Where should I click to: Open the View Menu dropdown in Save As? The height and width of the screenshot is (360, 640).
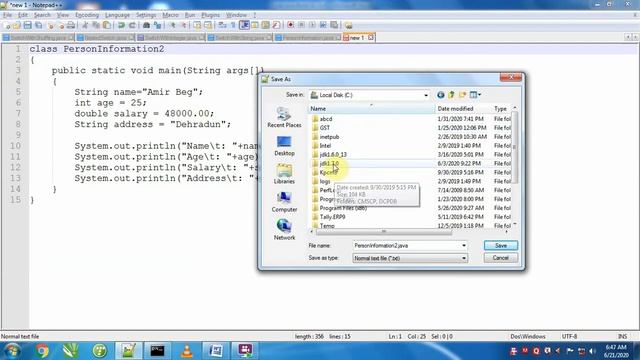coord(475,95)
